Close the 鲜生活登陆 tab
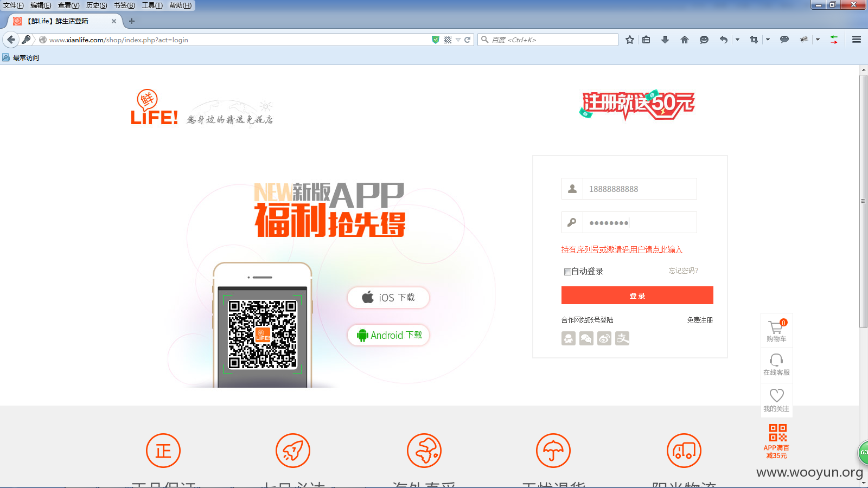 click(114, 21)
